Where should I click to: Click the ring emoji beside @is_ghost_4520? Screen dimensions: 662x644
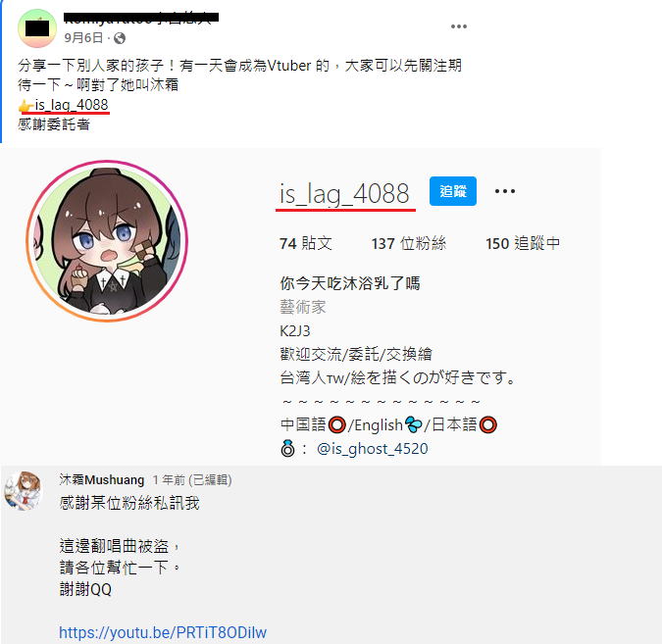tap(287, 449)
